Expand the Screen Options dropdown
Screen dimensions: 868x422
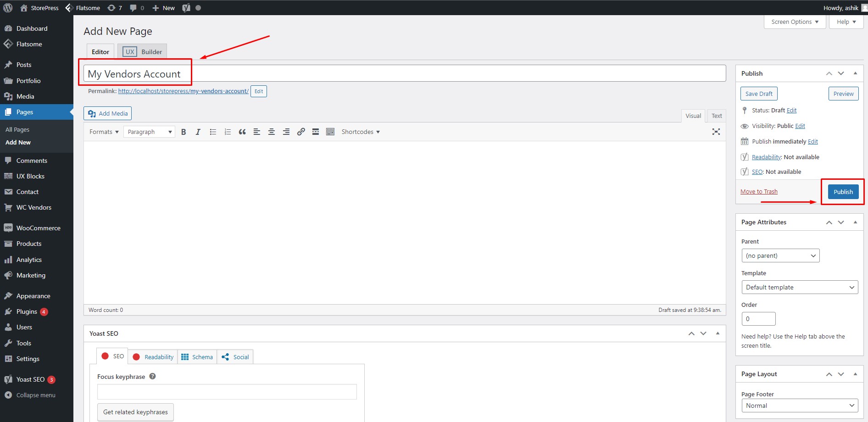(795, 22)
